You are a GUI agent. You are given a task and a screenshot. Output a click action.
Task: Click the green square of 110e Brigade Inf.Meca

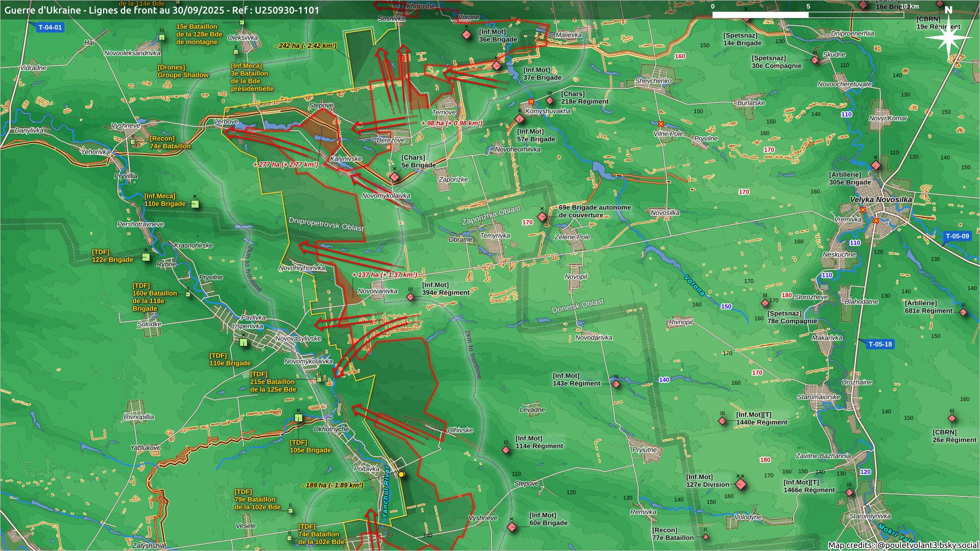pos(194,204)
